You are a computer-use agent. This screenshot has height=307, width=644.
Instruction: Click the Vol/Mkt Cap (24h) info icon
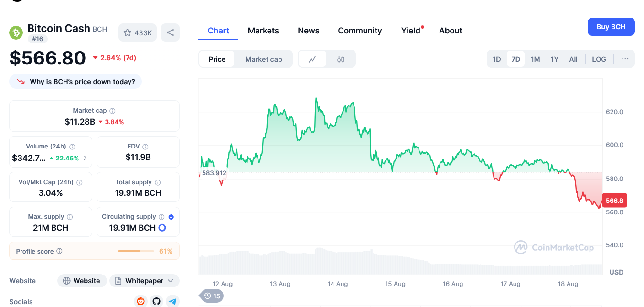(x=79, y=182)
